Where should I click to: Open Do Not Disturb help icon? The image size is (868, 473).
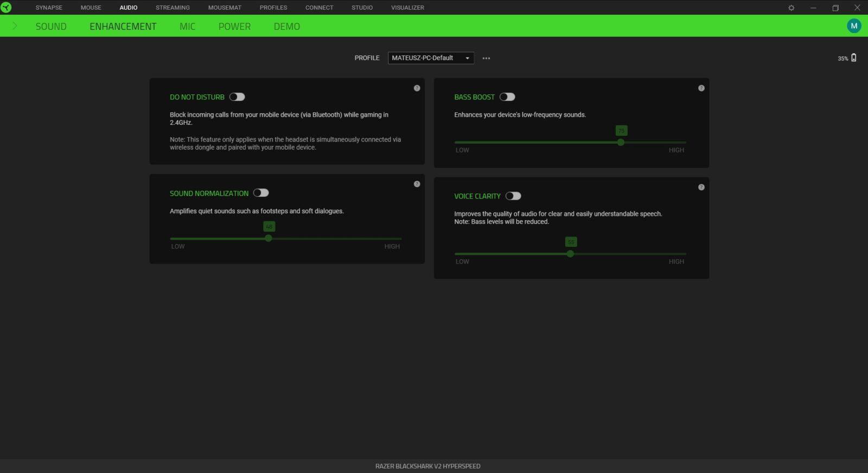(417, 88)
